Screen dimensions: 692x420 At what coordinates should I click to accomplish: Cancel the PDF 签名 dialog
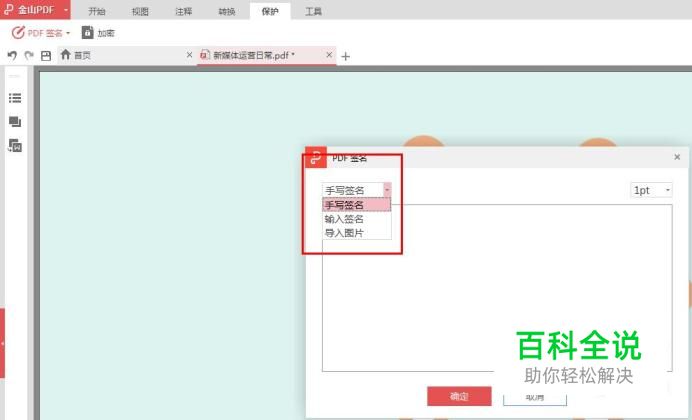(x=535, y=397)
